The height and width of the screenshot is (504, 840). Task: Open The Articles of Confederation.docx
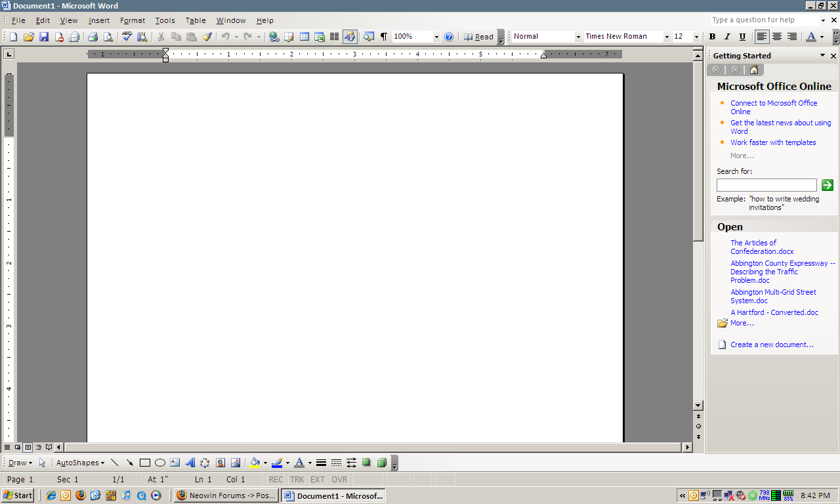753,247
